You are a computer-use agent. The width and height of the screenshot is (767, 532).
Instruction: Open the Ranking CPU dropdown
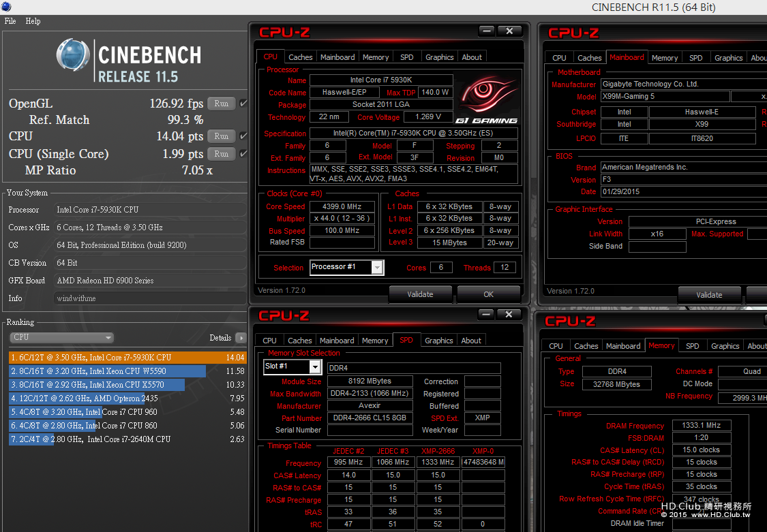(x=61, y=338)
